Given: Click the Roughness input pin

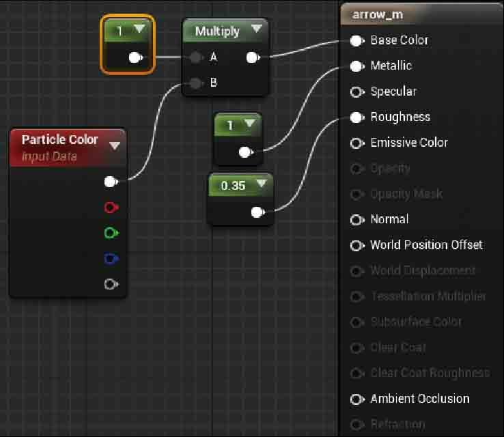Looking at the screenshot, I should (356, 117).
